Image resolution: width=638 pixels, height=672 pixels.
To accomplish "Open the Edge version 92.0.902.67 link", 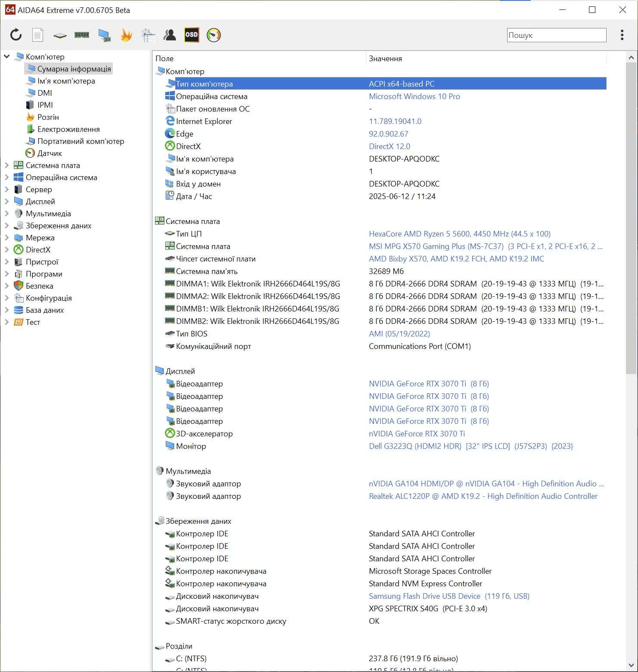I will click(x=388, y=134).
